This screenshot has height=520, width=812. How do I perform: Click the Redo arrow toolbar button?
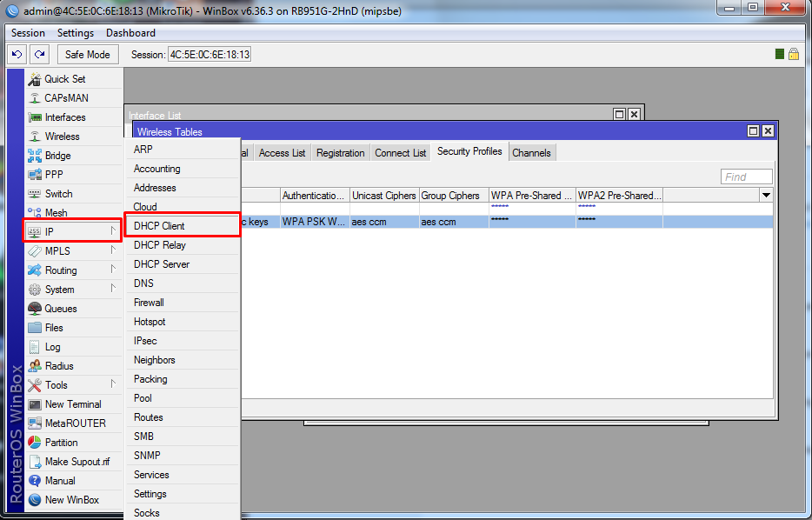coord(39,55)
